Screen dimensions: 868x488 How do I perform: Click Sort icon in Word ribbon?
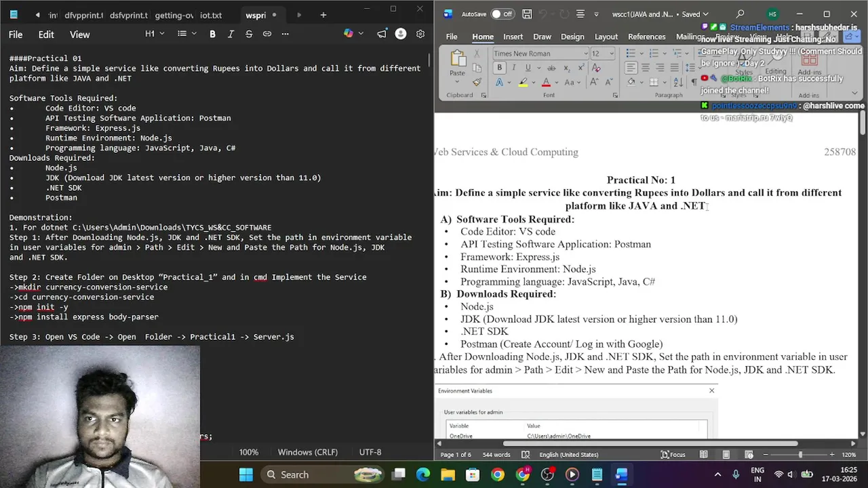point(678,83)
